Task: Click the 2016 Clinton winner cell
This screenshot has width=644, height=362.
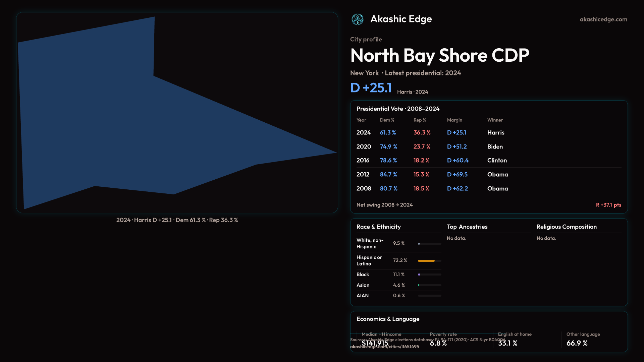Action: tap(497, 161)
